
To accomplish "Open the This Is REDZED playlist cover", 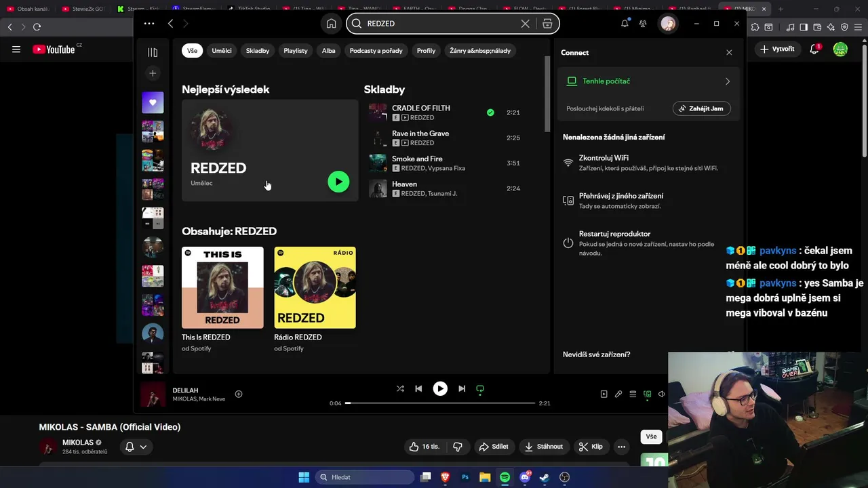I will (222, 287).
